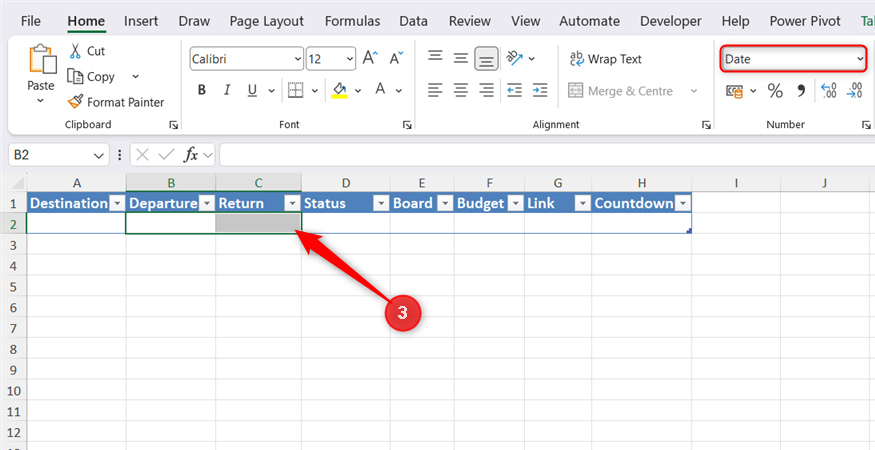
Task: Open Countdown column filter dropdown
Action: click(682, 204)
